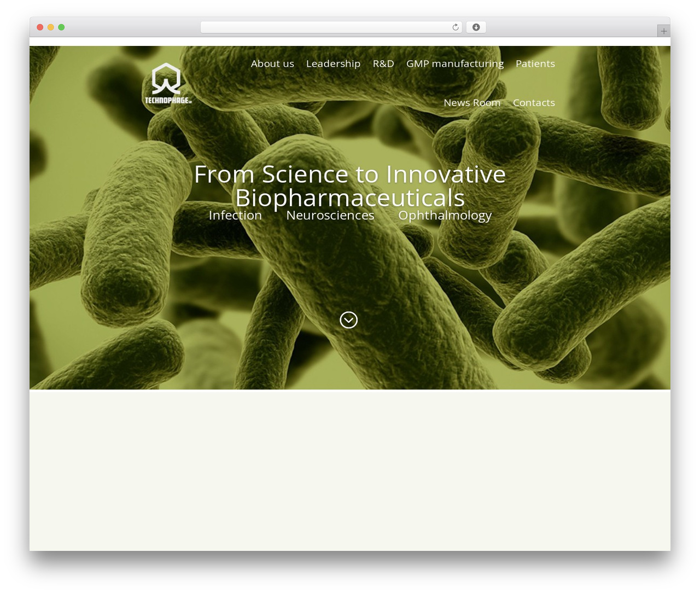Go to the R&D page

(x=383, y=63)
